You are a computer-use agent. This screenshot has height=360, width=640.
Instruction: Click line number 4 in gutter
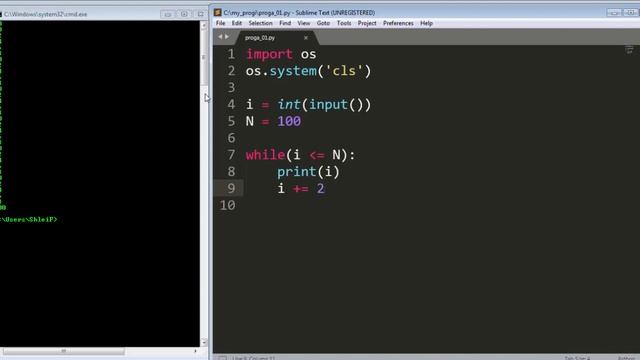tap(231, 104)
